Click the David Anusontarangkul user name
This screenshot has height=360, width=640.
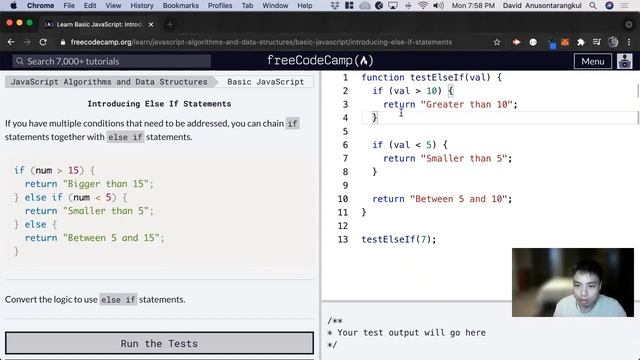coord(542,5)
